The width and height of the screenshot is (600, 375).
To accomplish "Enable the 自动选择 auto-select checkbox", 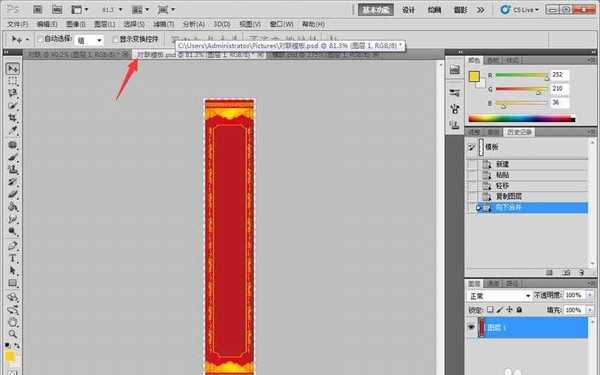I will coord(40,39).
